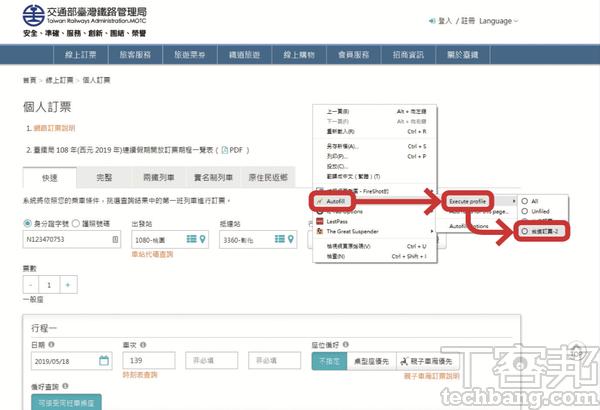Open station list icon in 抵達站 field

(x=280, y=239)
